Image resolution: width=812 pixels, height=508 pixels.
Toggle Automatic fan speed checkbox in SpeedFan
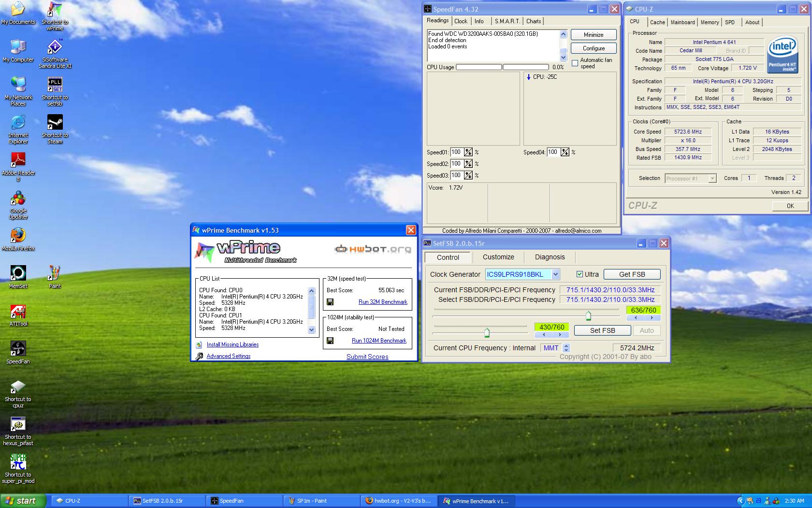(x=575, y=63)
